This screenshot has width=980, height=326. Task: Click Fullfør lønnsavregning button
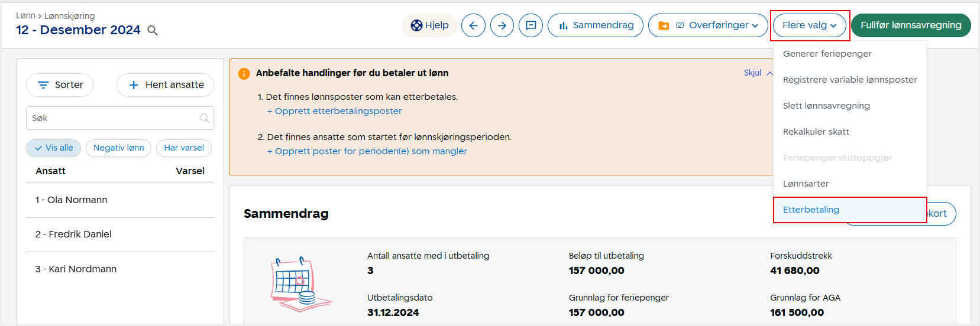click(x=910, y=25)
